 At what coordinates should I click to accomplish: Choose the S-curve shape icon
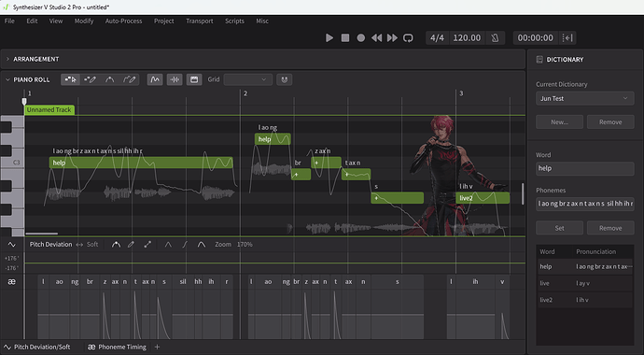185,245
